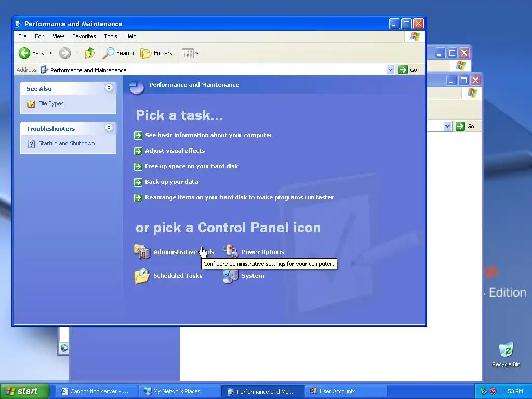The image size is (532, 399).
Task: Click Performance and Maintenance taskbar button
Action: [262, 391]
